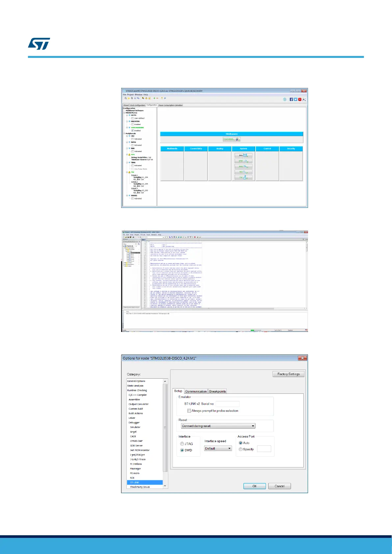
Task: Toggle TOUCHSENSING Enabled checkbox
Action: coord(133,131)
